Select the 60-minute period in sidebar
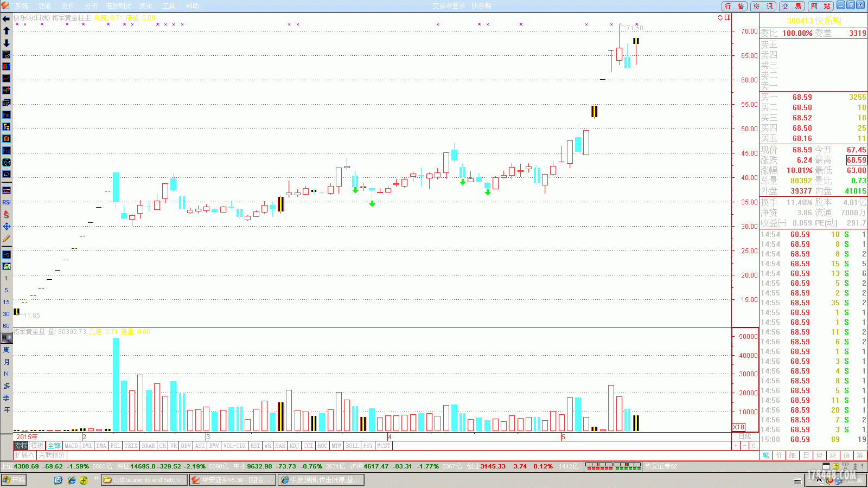 click(x=6, y=326)
